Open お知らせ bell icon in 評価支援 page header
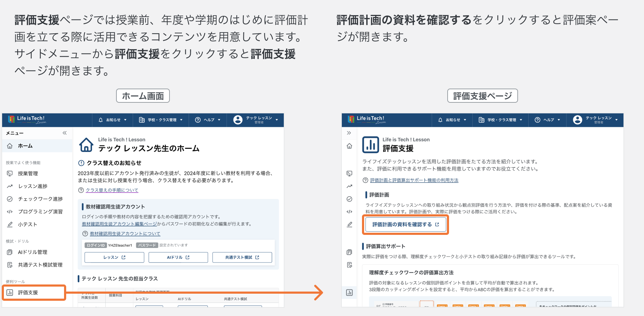Screen dimensions: 644x316 pyautogui.click(x=441, y=120)
